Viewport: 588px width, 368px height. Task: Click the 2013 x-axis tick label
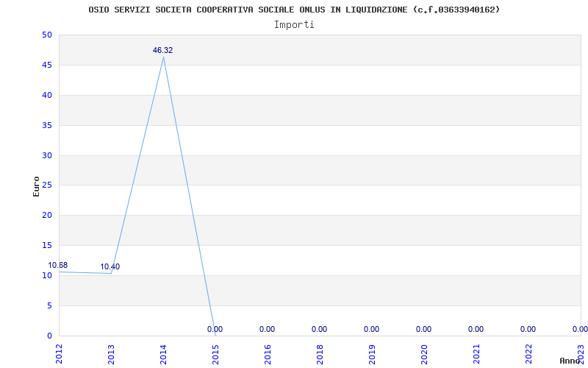pyautogui.click(x=112, y=354)
